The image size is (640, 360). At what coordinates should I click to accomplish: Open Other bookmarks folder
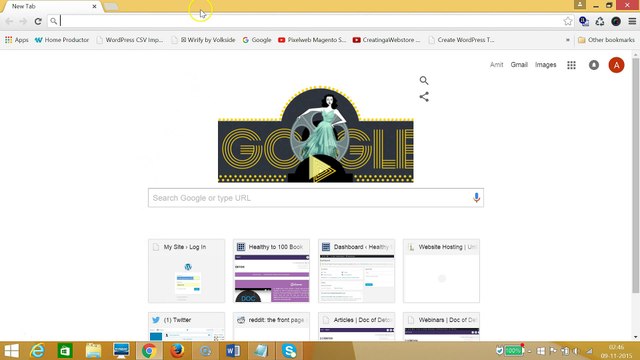(606, 40)
